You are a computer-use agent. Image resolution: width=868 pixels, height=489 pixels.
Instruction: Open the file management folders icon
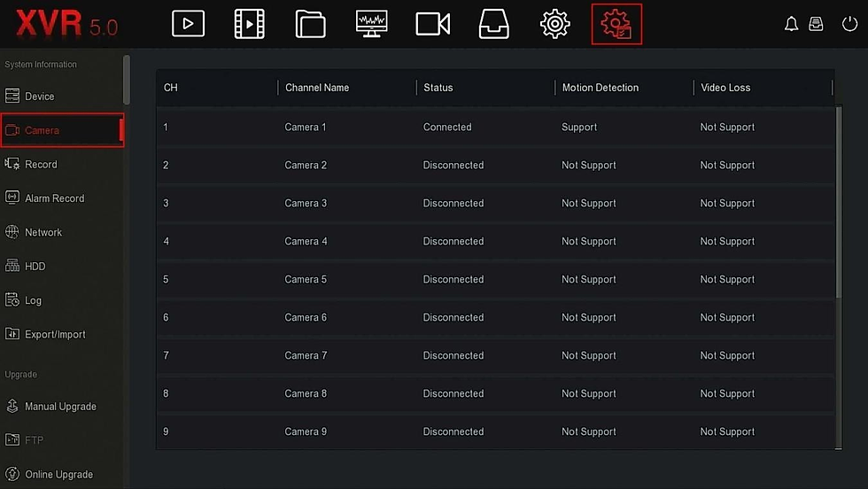click(310, 24)
